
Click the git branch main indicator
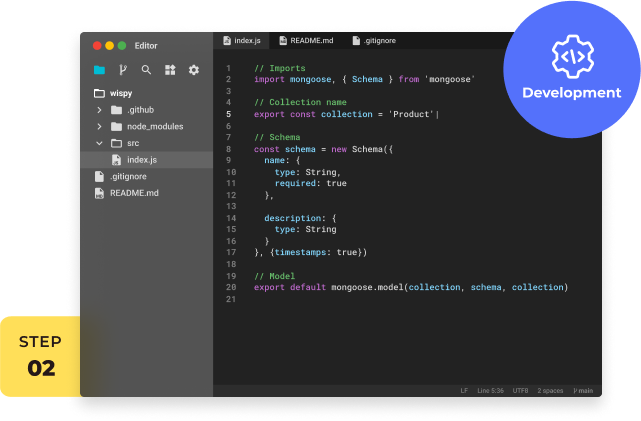point(583,390)
